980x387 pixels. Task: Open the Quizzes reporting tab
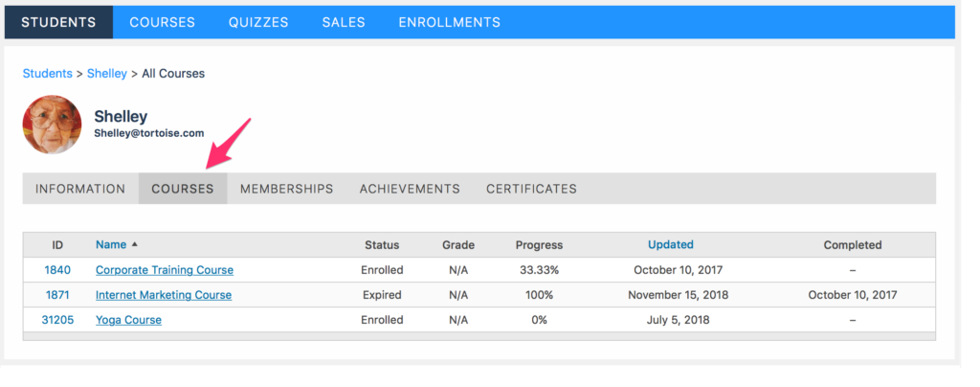pos(258,22)
